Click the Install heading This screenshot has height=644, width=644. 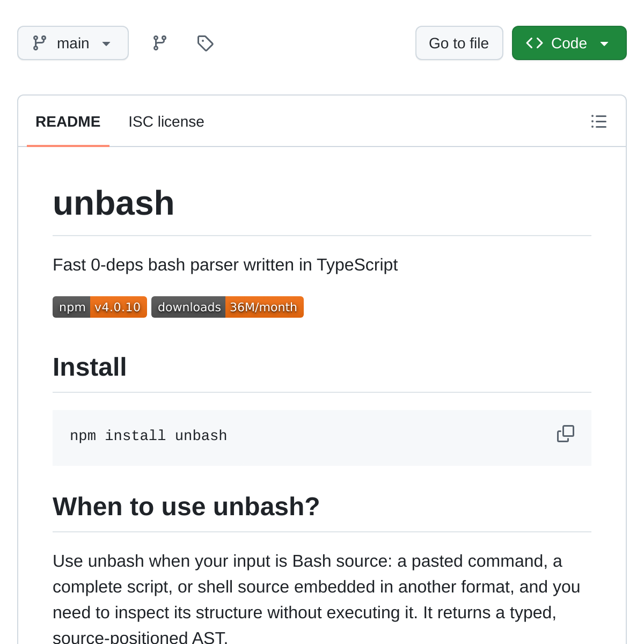tap(90, 367)
